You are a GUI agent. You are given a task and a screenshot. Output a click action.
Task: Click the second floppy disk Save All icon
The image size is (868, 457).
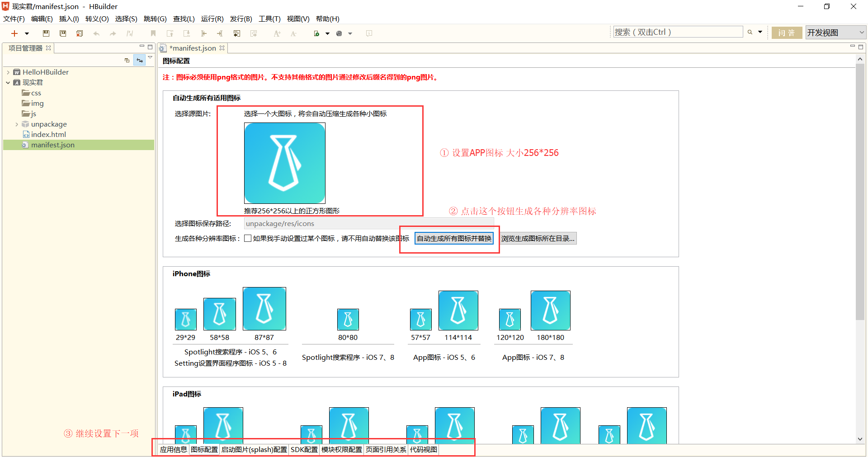point(63,33)
